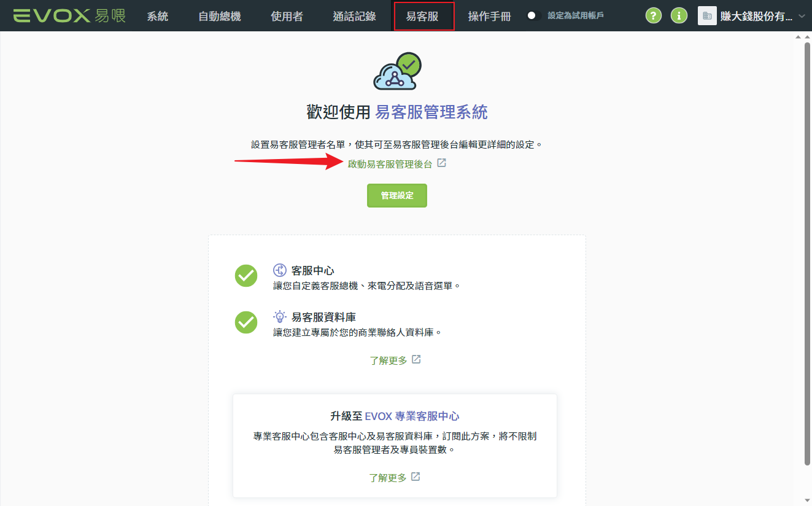Select the 易客服 tab

coord(423,17)
